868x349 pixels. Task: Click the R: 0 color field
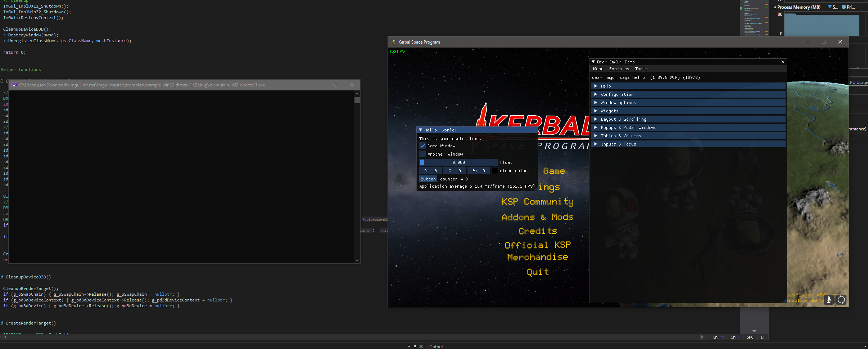tap(430, 171)
